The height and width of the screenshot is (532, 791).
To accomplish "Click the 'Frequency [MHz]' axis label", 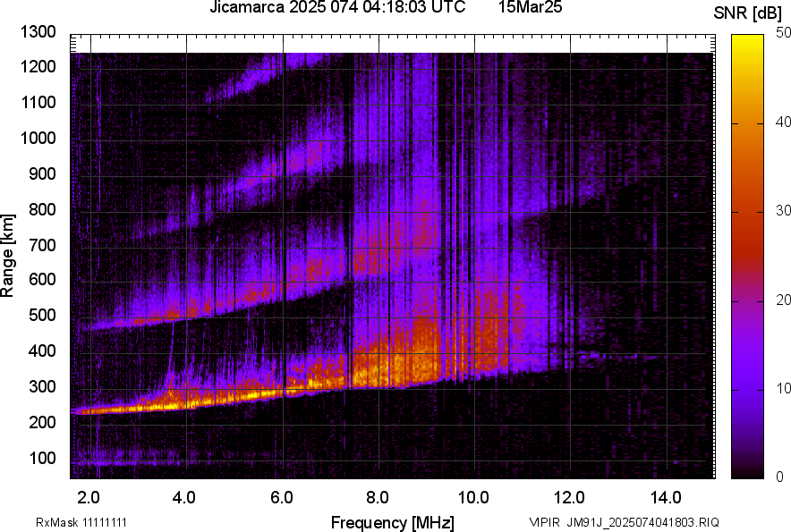I will (x=393, y=522).
